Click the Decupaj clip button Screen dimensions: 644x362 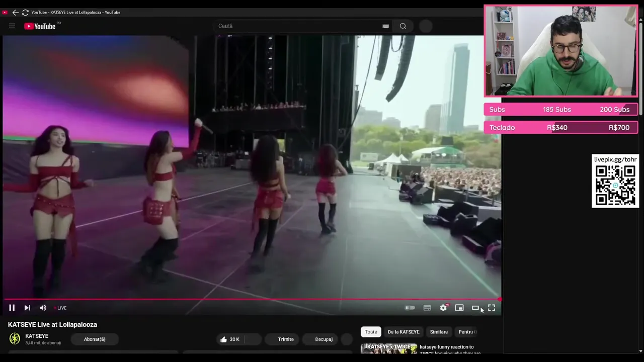[x=320, y=339]
